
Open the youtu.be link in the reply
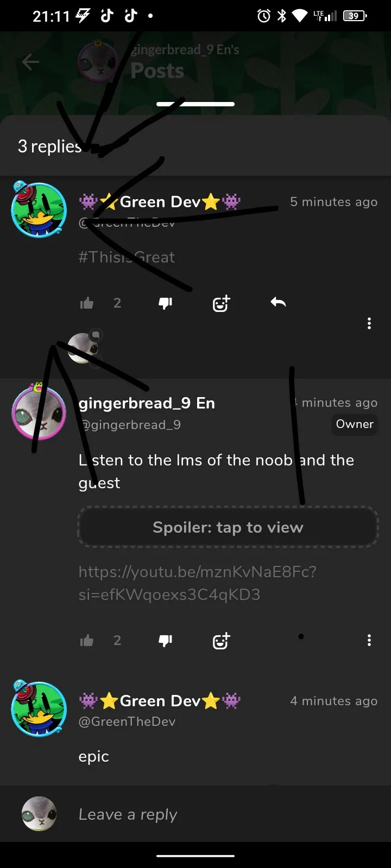tap(197, 583)
